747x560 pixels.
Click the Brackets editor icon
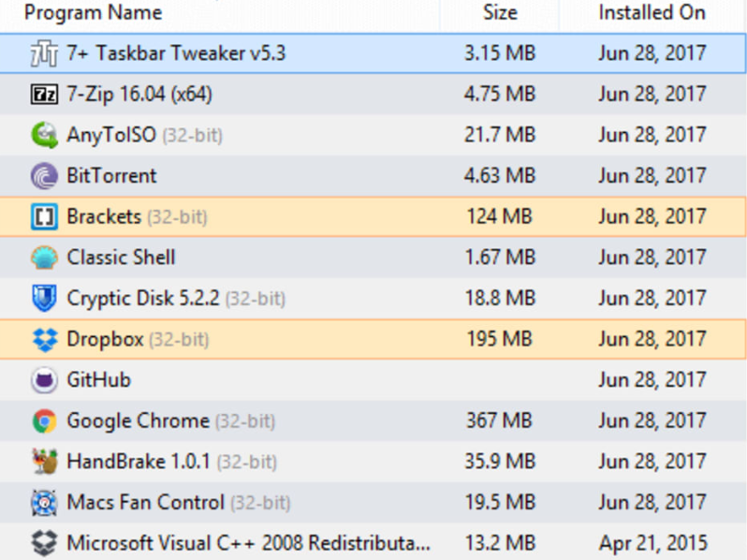44,217
